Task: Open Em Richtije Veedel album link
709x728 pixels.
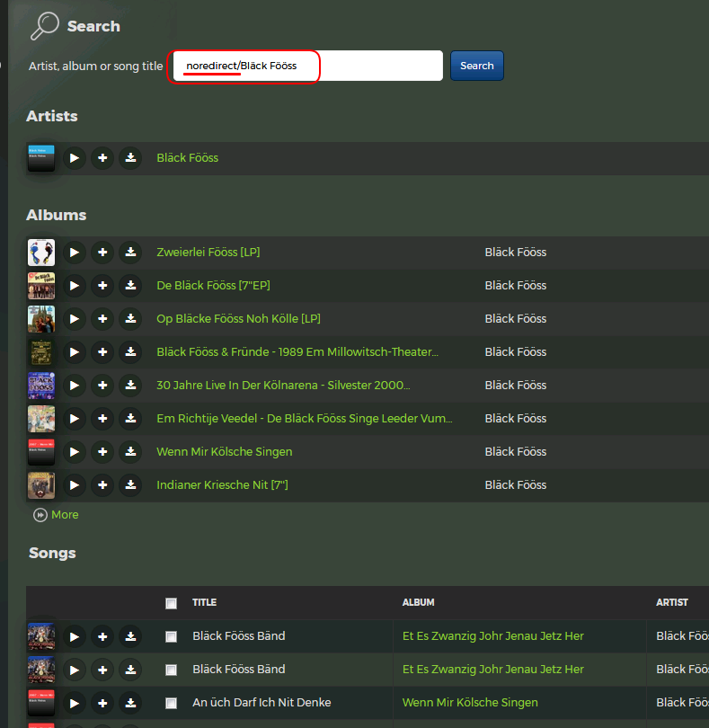Action: (x=305, y=418)
